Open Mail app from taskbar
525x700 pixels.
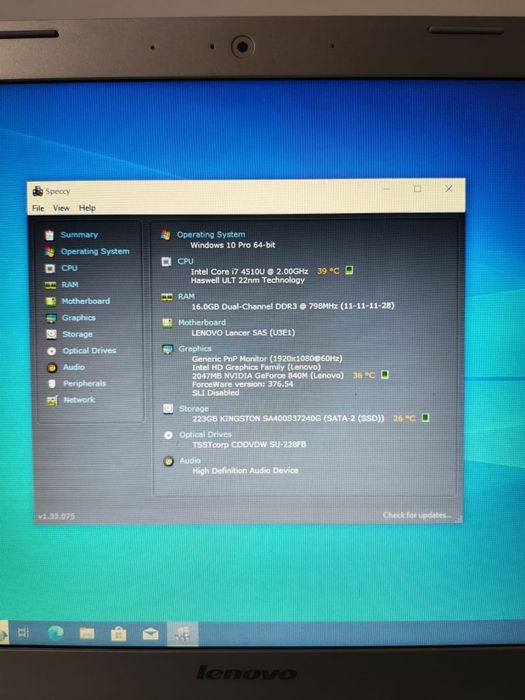(x=150, y=634)
